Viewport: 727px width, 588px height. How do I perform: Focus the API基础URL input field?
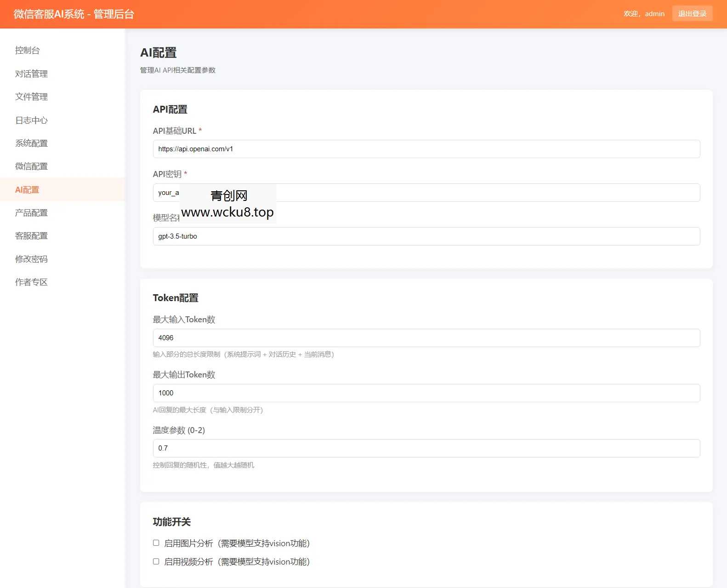coord(426,149)
